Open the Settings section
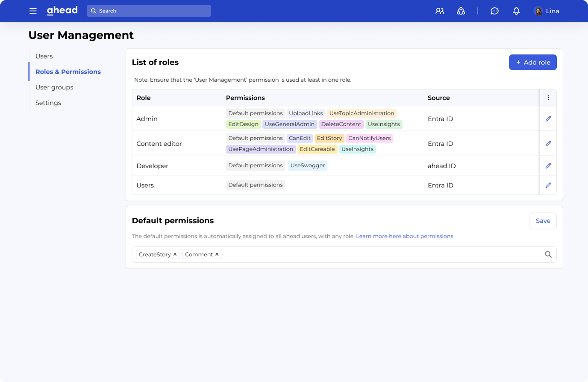 (x=48, y=103)
